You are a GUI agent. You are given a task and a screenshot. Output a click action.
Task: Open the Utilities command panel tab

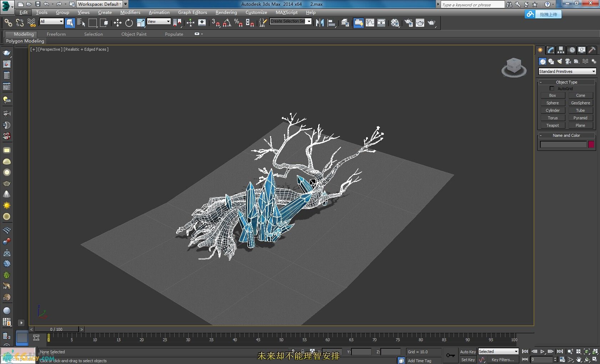coord(592,50)
